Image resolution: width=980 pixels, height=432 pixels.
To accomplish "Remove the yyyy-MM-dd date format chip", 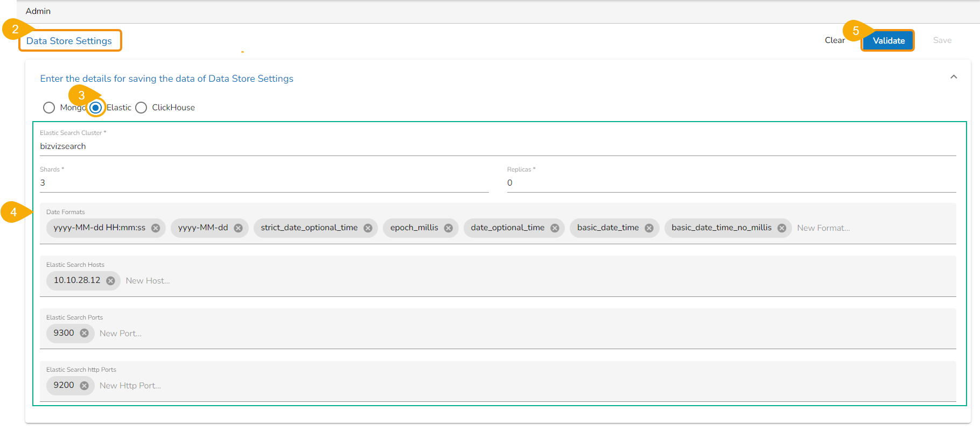I will (x=238, y=228).
